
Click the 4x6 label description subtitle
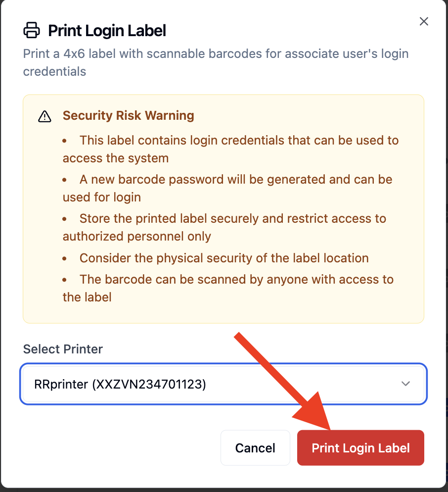click(216, 62)
